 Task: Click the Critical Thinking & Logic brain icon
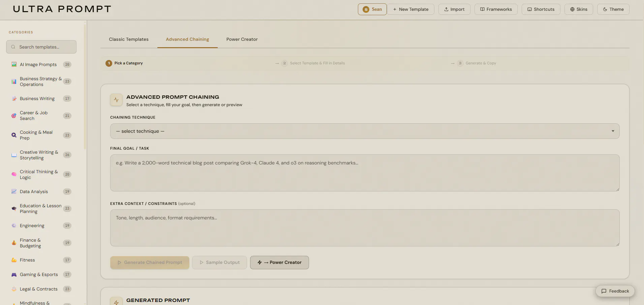[14, 175]
